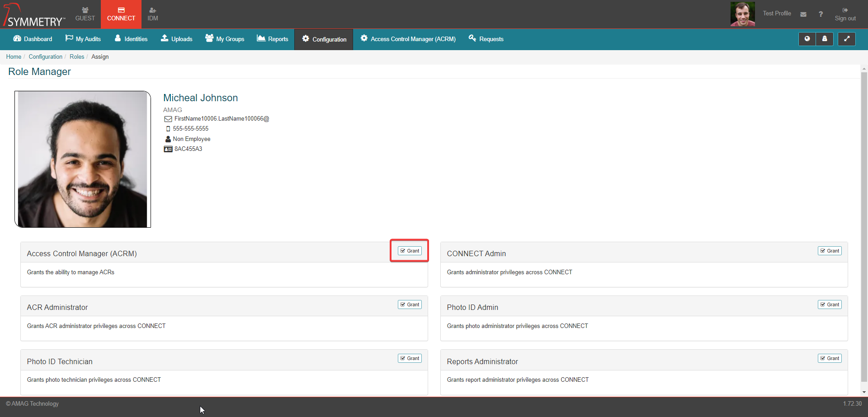Go to My Groups
This screenshot has height=417, width=868.
(225, 39)
